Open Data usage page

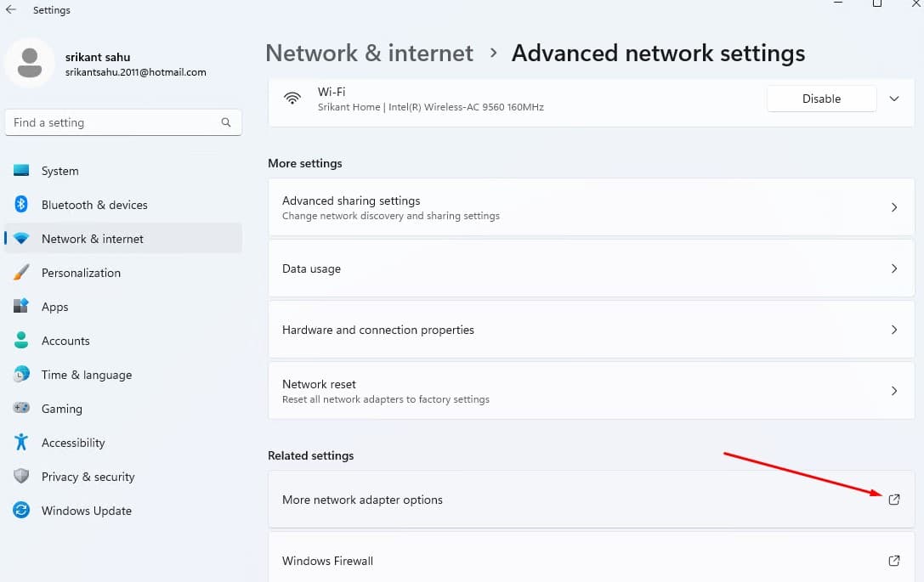point(591,268)
